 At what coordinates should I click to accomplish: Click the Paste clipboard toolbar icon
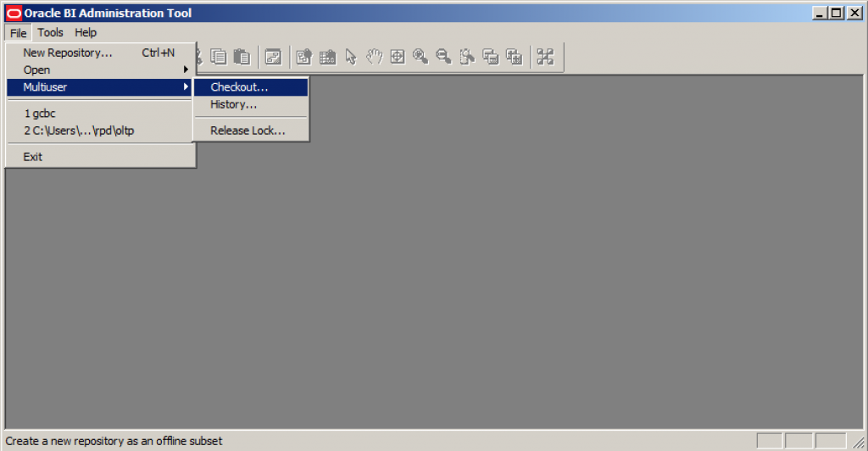[x=242, y=57]
